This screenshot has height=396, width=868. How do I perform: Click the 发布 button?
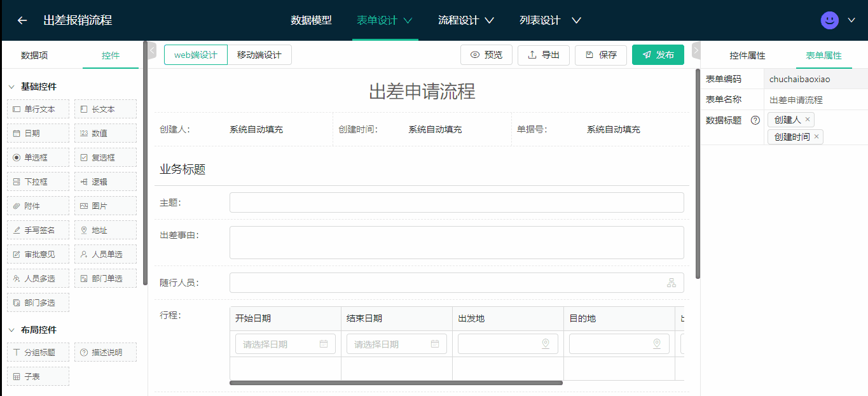click(x=658, y=55)
